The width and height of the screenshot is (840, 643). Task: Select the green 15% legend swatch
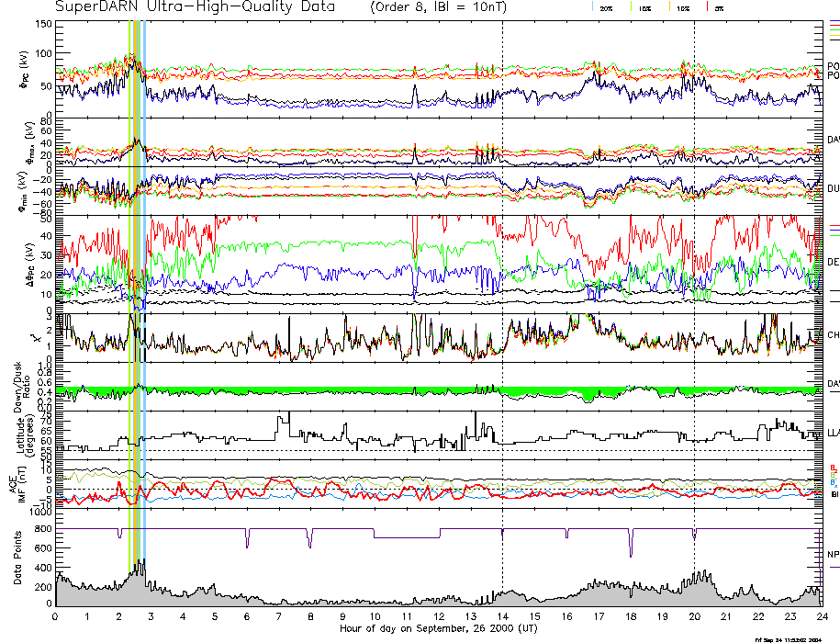tap(633, 7)
